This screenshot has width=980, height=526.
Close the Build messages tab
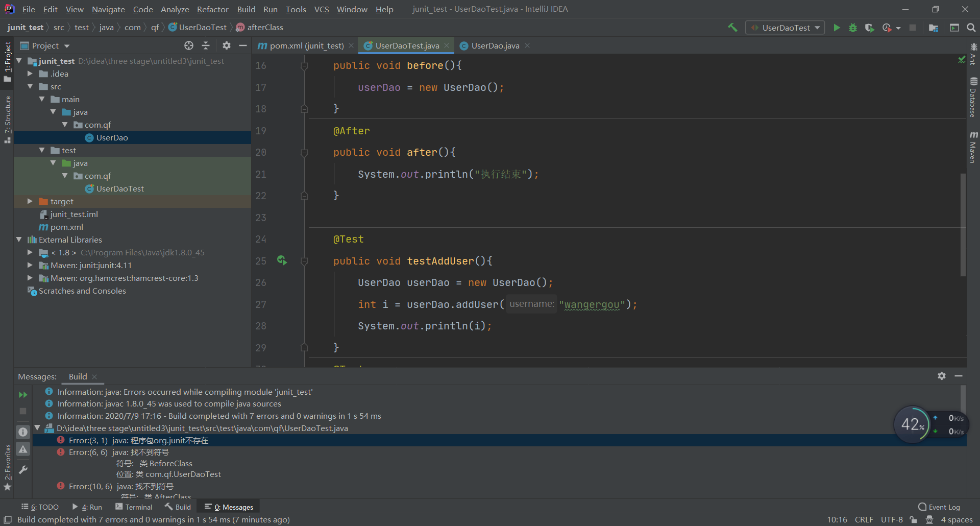pos(94,377)
